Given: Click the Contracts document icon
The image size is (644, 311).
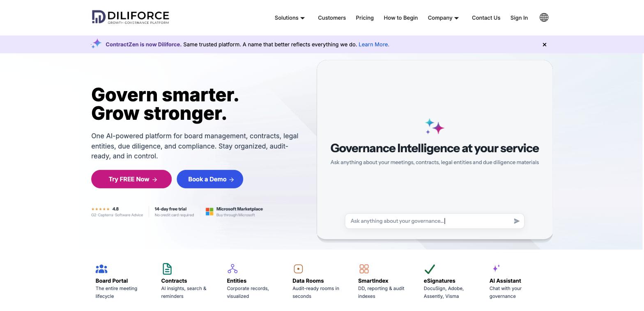Looking at the screenshot, I should 167,269.
